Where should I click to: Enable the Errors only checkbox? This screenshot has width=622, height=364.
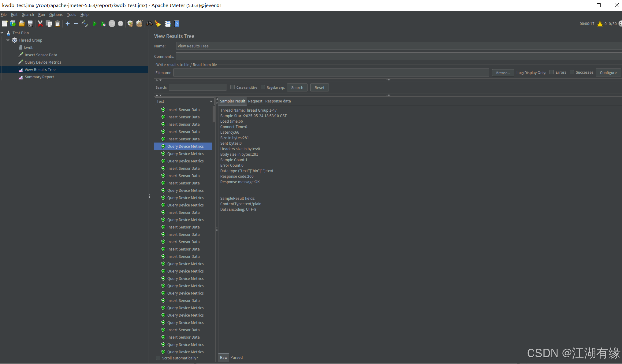(552, 72)
